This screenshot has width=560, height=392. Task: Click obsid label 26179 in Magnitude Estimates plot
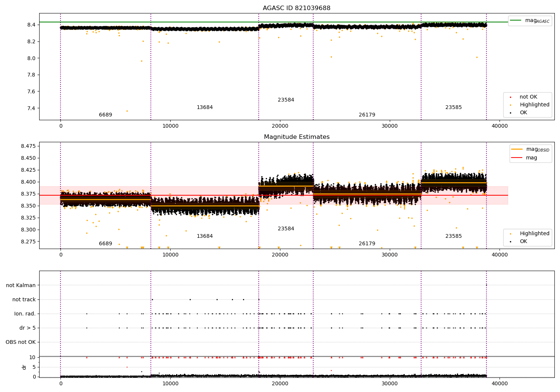tap(367, 244)
